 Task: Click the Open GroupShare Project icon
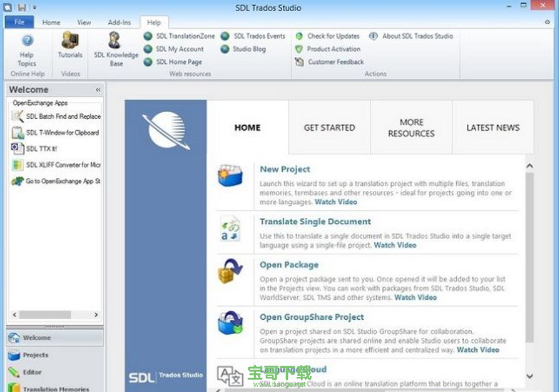[x=230, y=323]
